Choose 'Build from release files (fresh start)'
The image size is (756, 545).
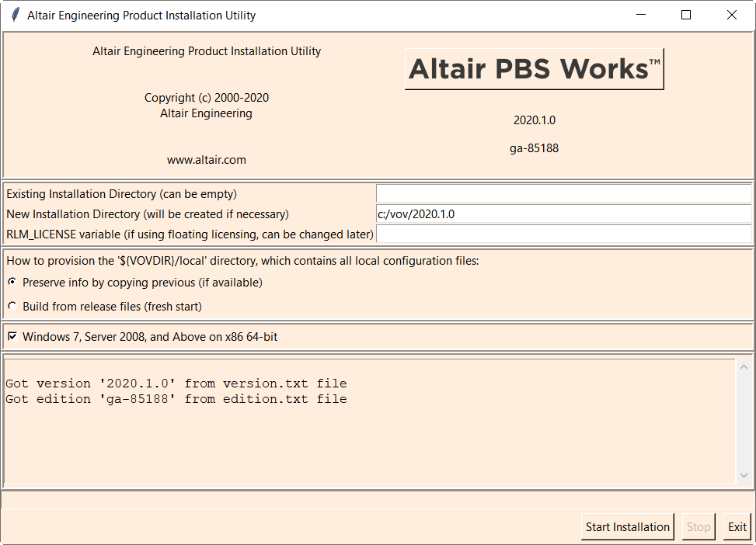[12, 307]
